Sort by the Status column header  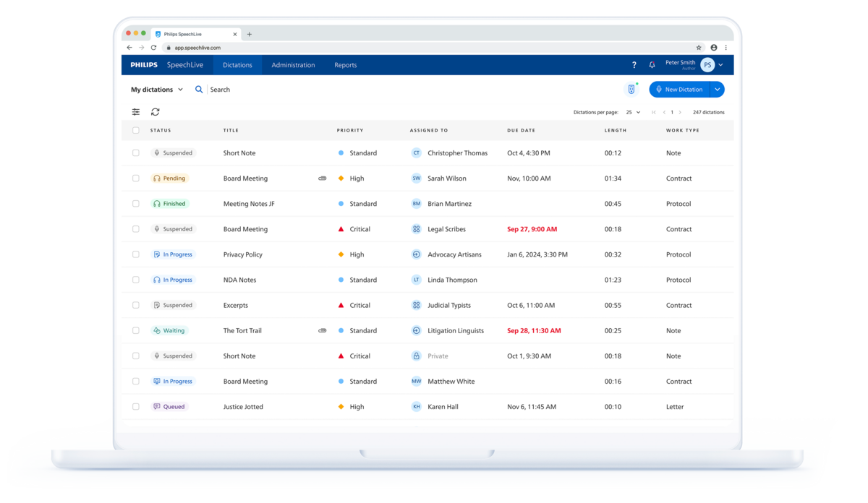tap(161, 131)
